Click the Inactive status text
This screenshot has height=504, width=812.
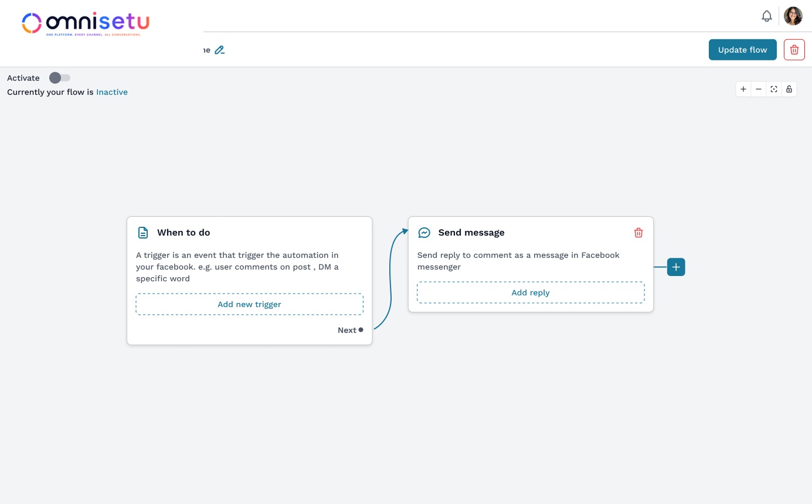tap(112, 92)
